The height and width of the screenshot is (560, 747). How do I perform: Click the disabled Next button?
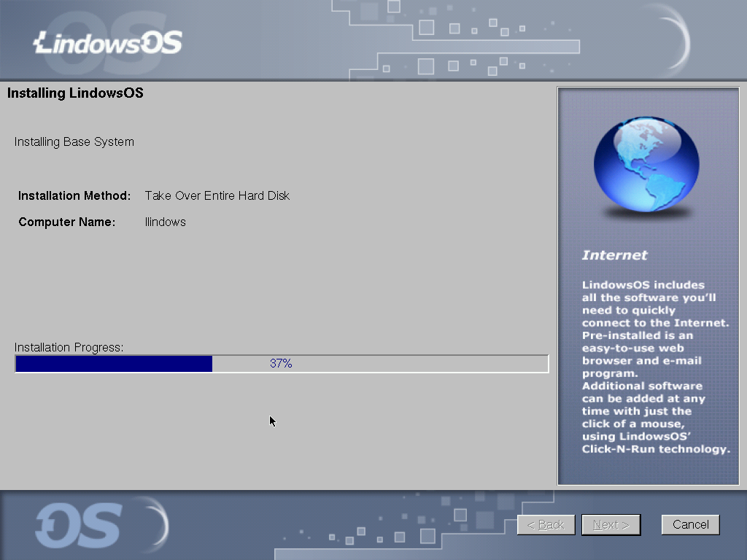click(611, 524)
